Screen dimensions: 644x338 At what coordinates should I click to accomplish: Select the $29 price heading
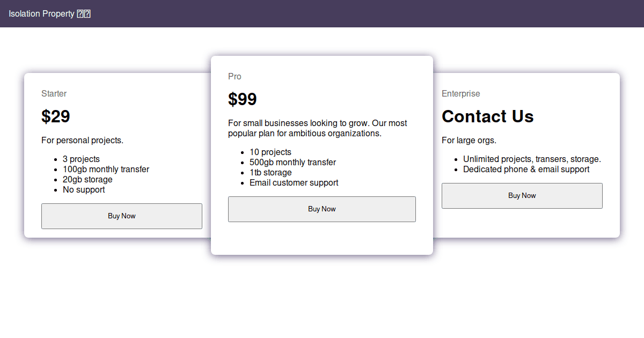[56, 116]
